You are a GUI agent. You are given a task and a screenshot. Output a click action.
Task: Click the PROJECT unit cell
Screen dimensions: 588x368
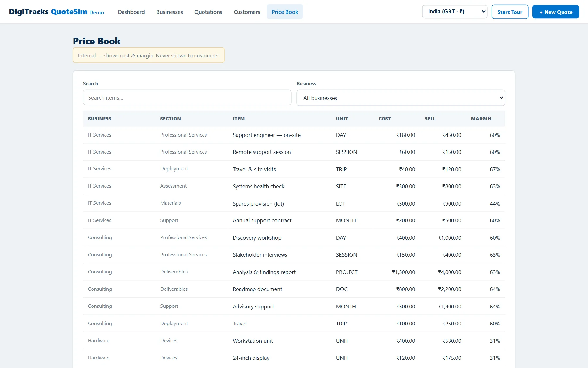coord(347,272)
